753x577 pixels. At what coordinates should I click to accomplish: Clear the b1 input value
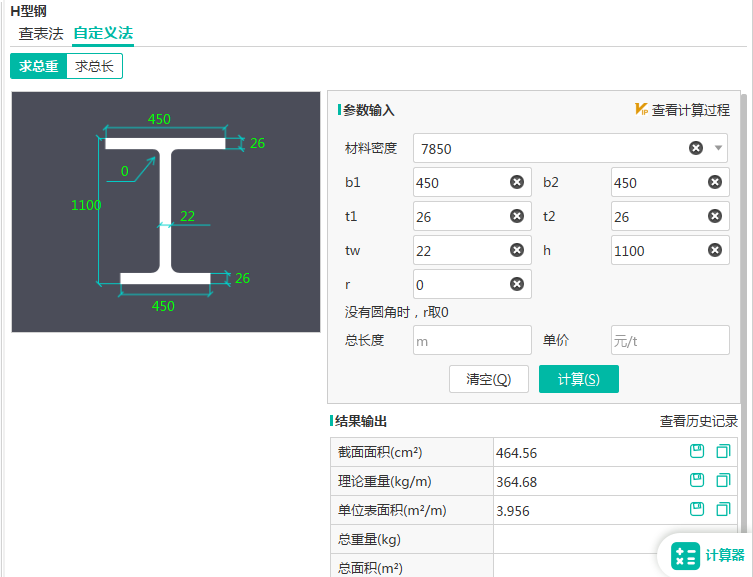tap(517, 182)
